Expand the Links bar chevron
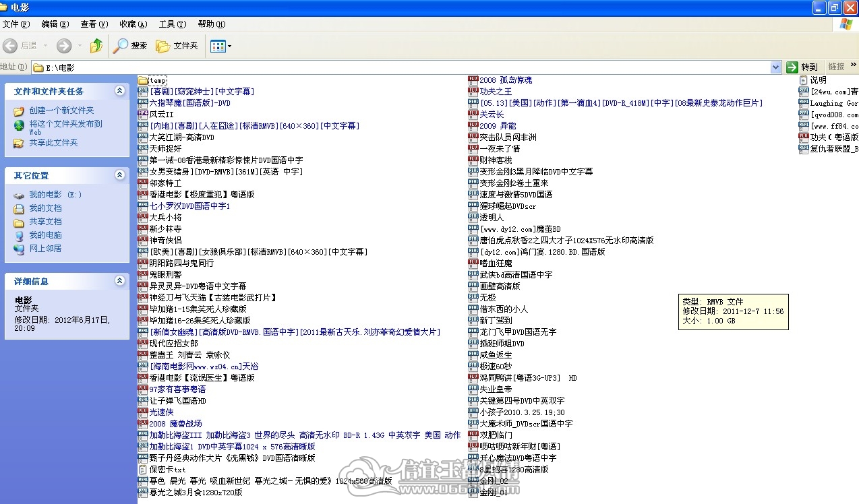The image size is (859, 504). point(854,67)
